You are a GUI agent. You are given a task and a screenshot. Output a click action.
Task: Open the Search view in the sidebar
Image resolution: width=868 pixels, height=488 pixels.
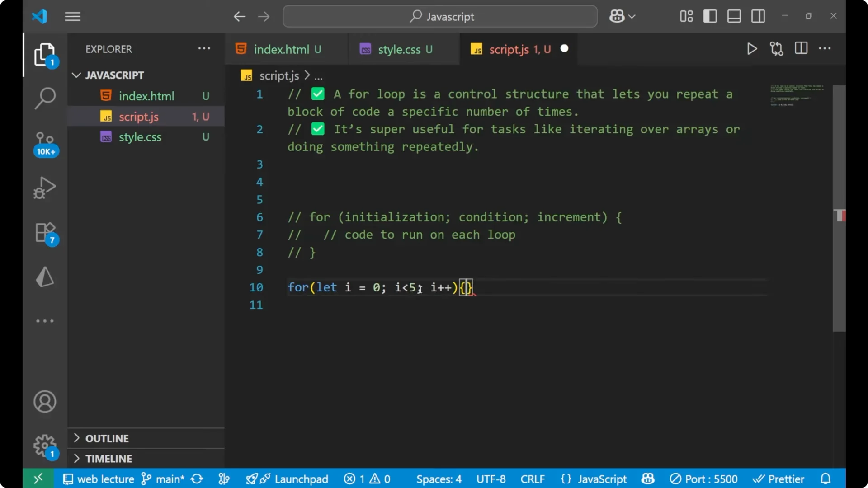[45, 98]
